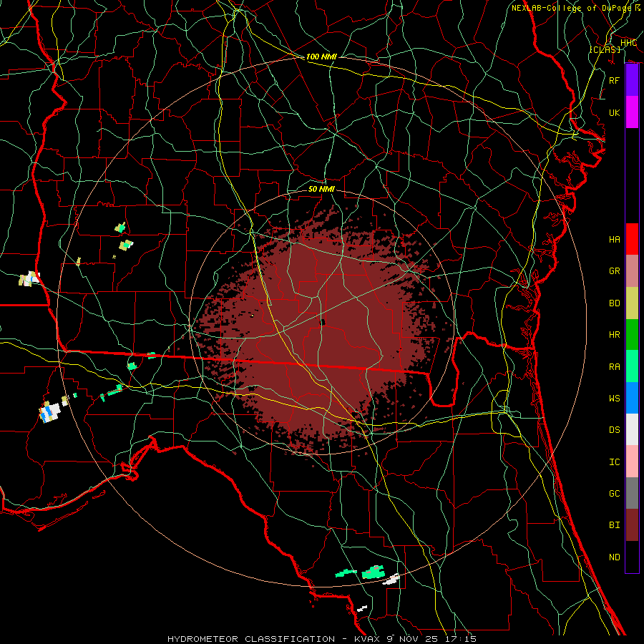Screen dimensions: 644x644
Task: Click the HA red legend swatch
Action: [x=632, y=239]
